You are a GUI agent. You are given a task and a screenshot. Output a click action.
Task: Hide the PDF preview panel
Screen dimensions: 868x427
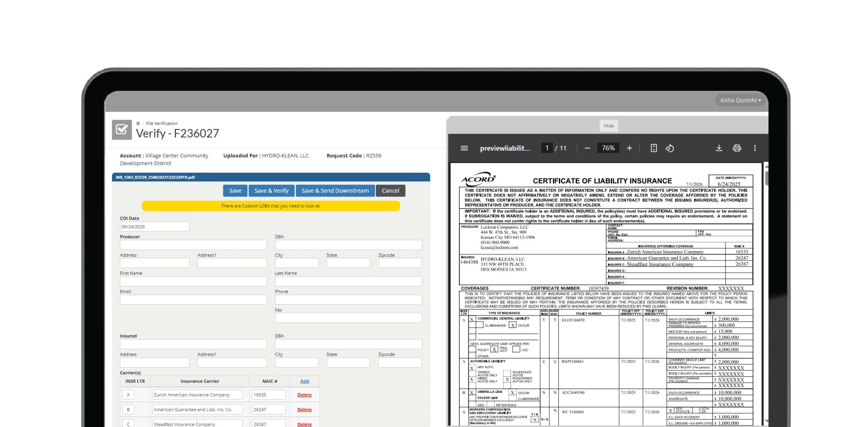click(608, 126)
